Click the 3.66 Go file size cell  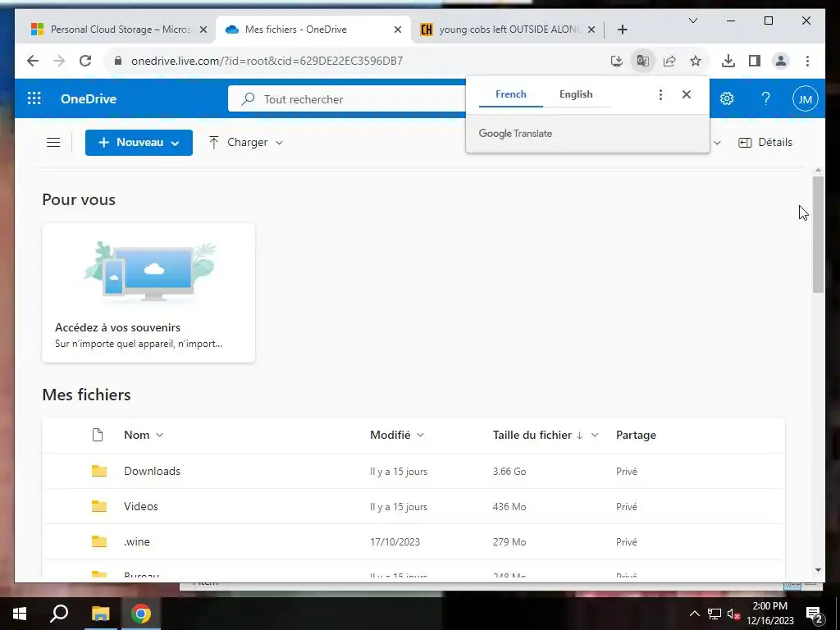tap(509, 472)
